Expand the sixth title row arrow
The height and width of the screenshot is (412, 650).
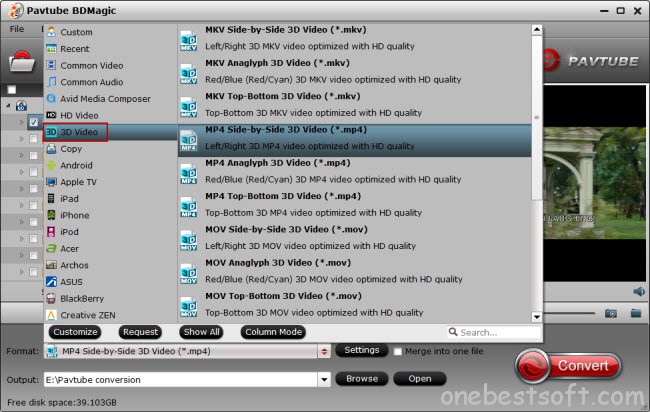coord(22,205)
